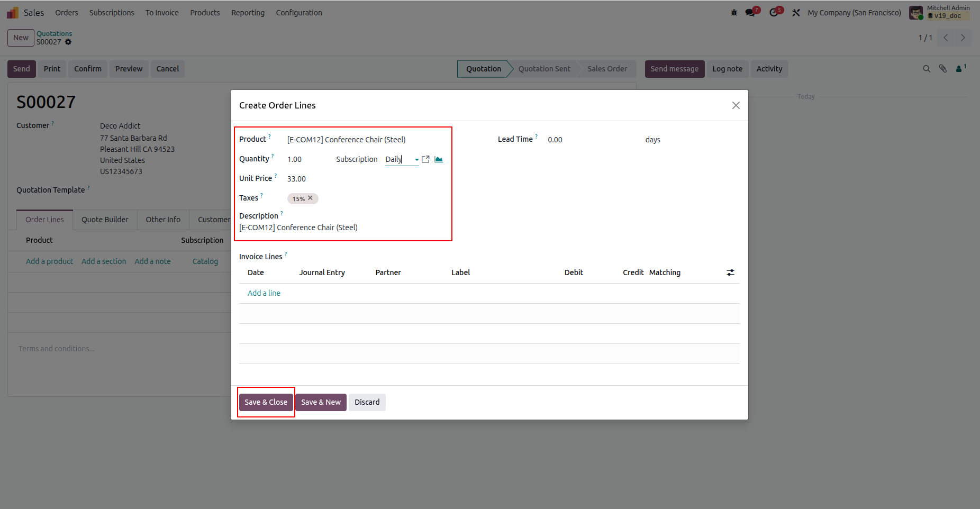The image size is (980, 509).
Task: Click the area chart icon next to Subscription
Action: click(x=439, y=159)
